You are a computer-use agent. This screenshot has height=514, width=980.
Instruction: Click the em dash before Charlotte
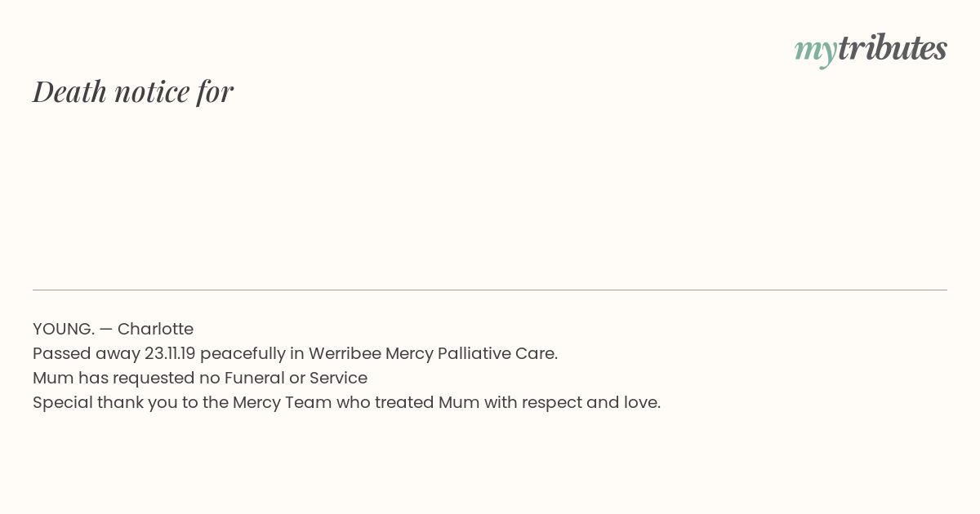point(106,329)
